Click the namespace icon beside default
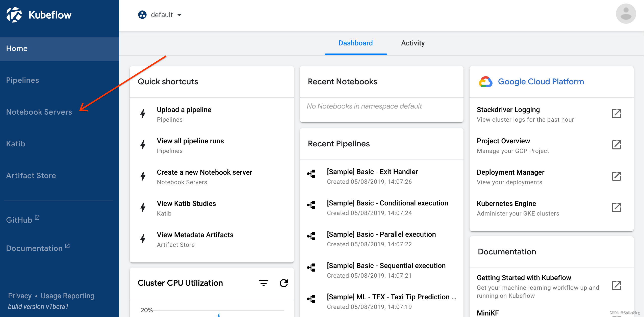 point(142,15)
